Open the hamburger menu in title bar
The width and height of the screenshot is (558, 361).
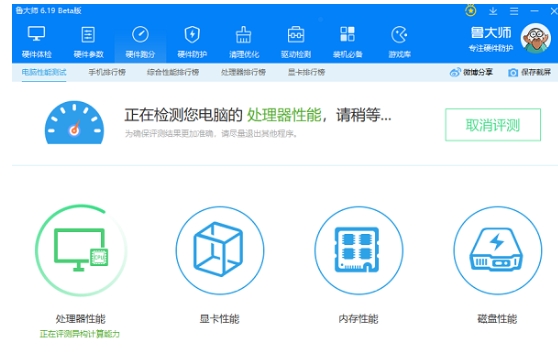pos(514,11)
